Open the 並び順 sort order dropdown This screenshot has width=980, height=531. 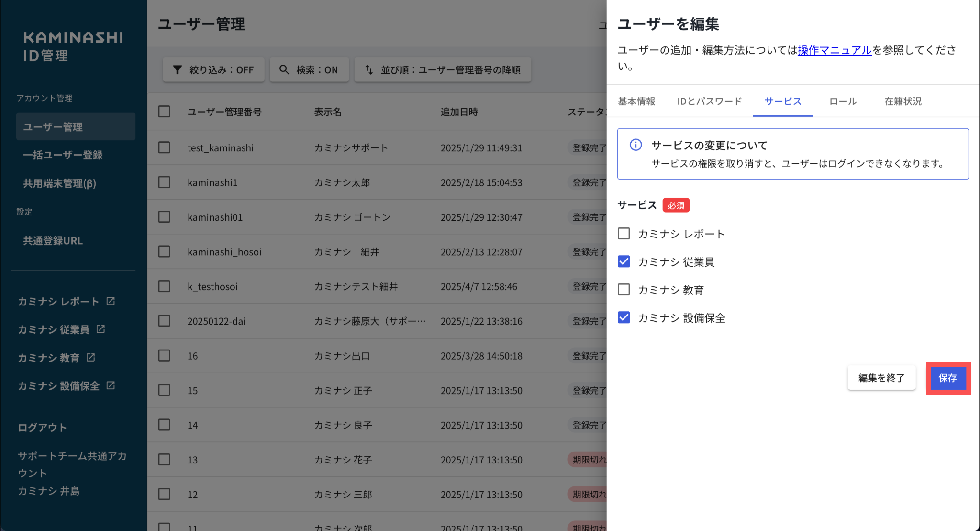coord(443,70)
